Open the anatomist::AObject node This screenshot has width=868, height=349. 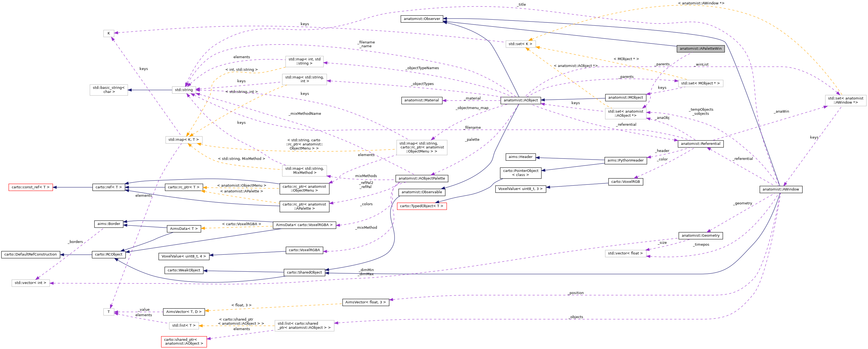point(521,101)
